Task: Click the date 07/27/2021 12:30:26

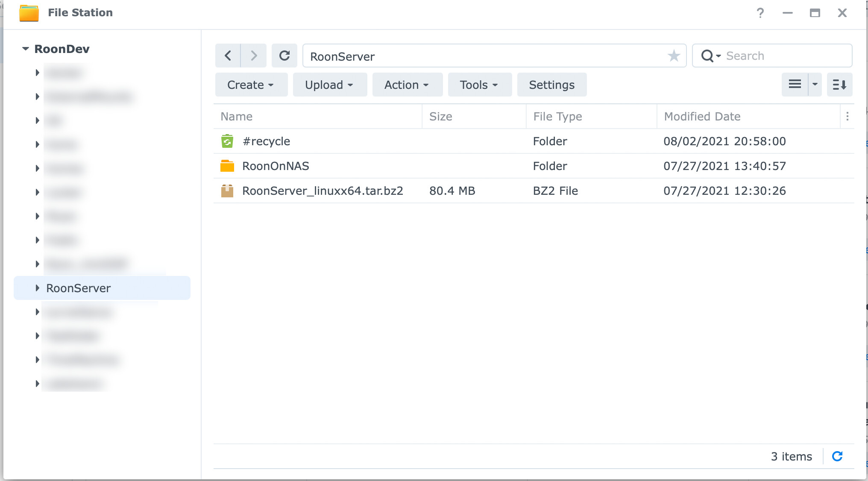Action: (x=724, y=191)
